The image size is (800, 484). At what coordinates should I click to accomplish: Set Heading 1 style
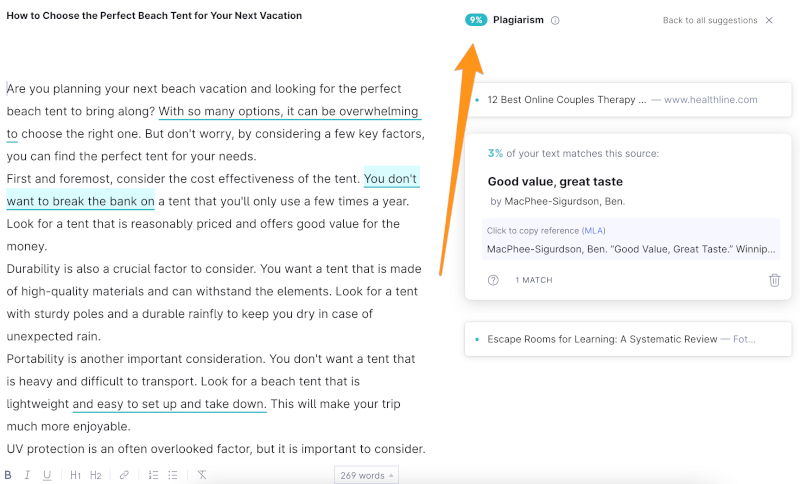tap(76, 475)
